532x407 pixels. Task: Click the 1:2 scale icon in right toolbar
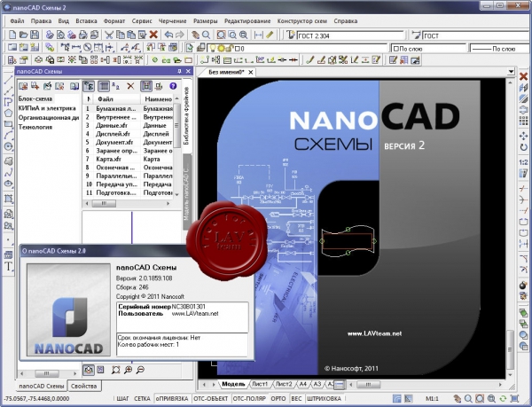click(x=523, y=162)
